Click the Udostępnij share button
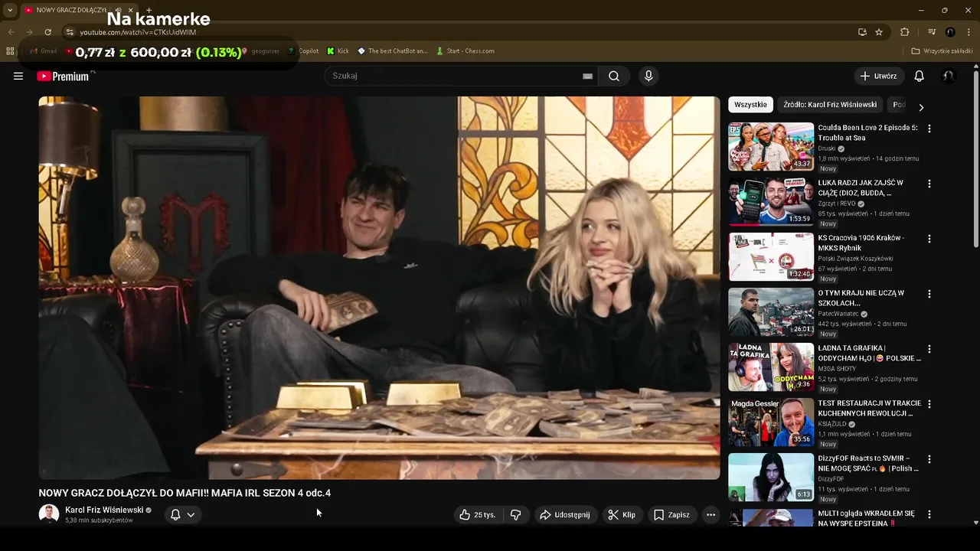This screenshot has width=980, height=551. [565, 515]
